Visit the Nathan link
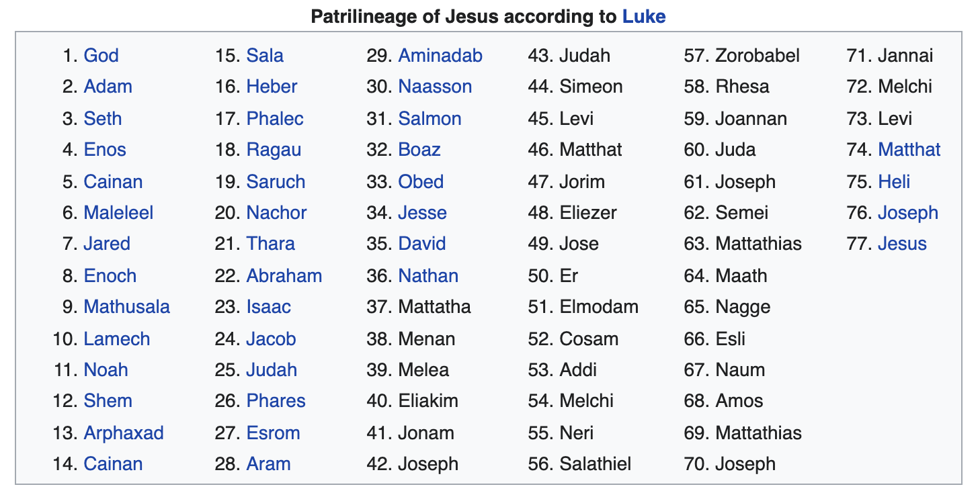This screenshot has height=497, width=980. 428,276
